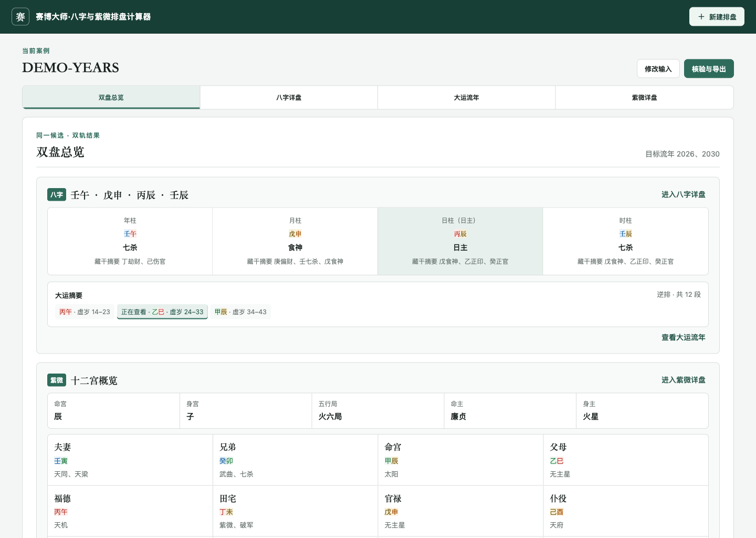Click the 十二宫概览 heading
756x538 pixels.
coord(94,381)
